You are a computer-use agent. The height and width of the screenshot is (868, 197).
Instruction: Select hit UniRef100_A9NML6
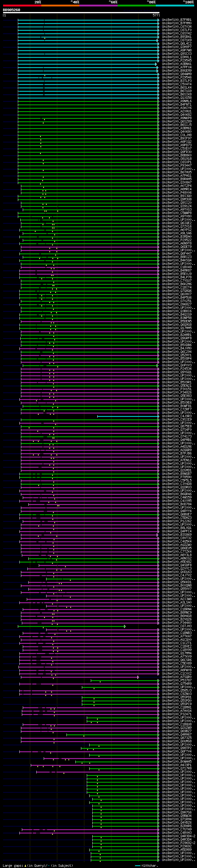click(x=177, y=101)
